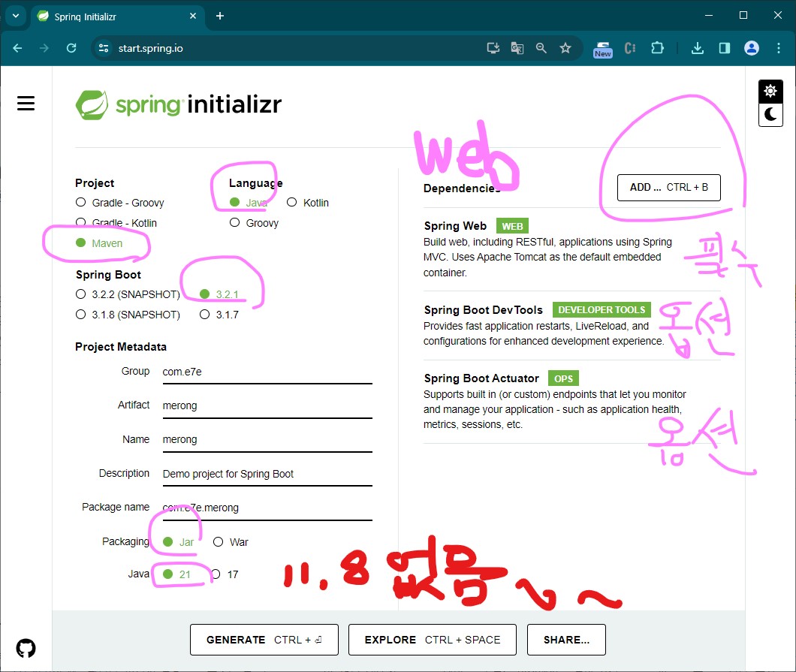The height and width of the screenshot is (672, 796).
Task: Open the tab search dropdown arrow
Action: pyautogui.click(x=16, y=16)
